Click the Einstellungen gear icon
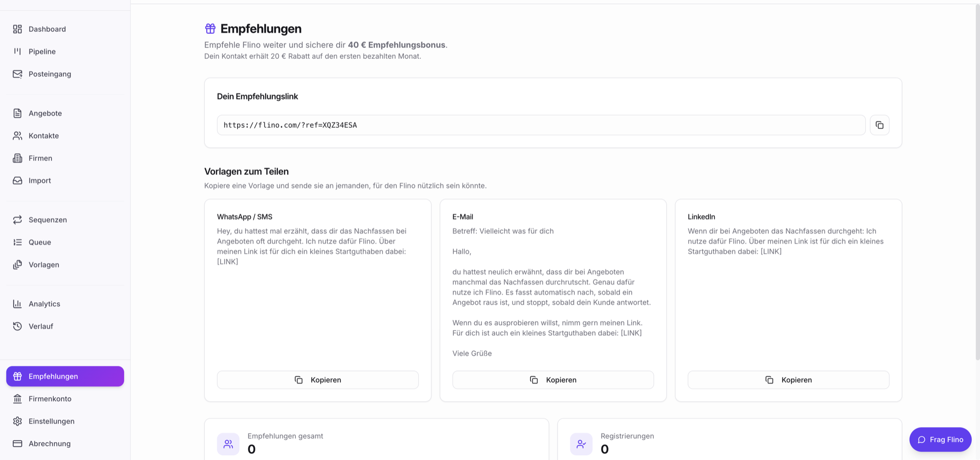The image size is (980, 460). coord(18,421)
